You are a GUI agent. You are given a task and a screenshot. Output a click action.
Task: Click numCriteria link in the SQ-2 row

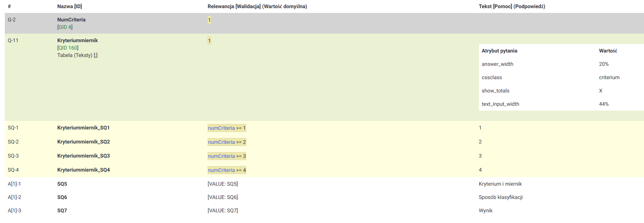click(x=221, y=142)
